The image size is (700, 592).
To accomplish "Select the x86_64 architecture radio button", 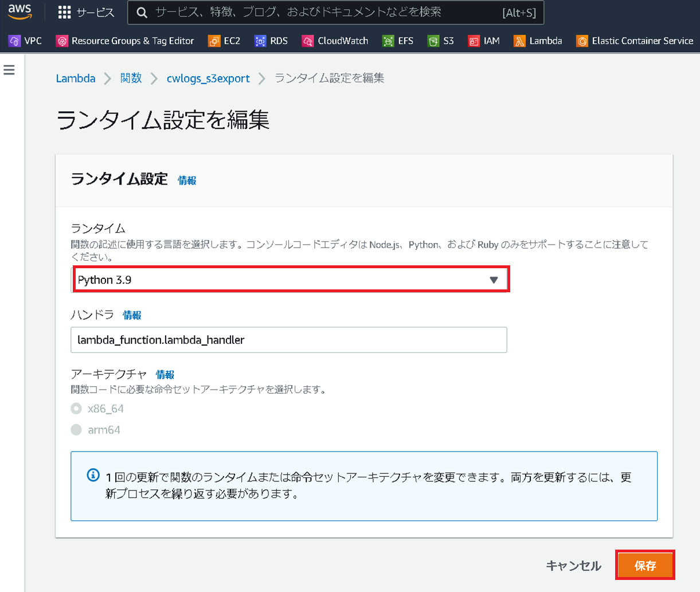I will pyautogui.click(x=75, y=408).
